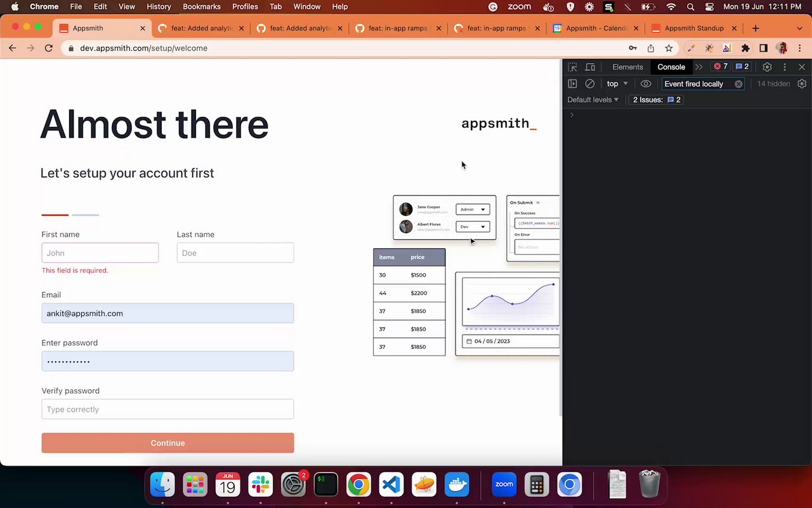
Task: Open Visual Studio Code from the dock
Action: (391, 485)
